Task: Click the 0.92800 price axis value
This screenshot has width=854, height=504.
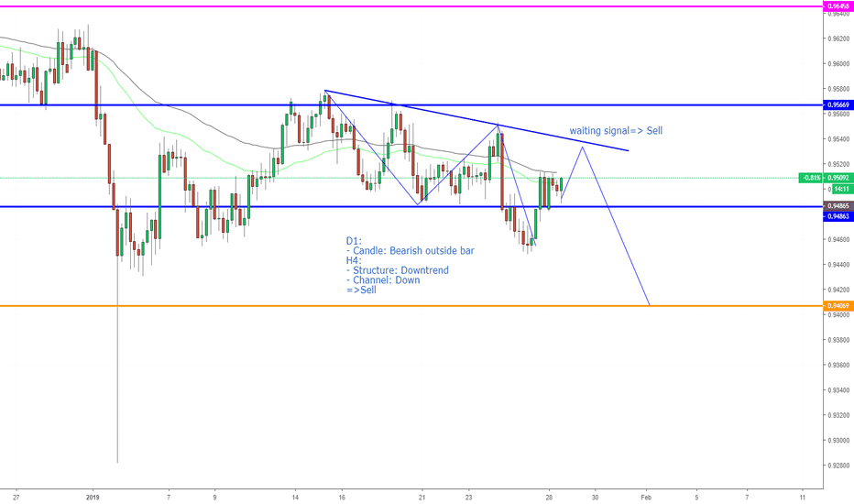Action: click(838, 466)
